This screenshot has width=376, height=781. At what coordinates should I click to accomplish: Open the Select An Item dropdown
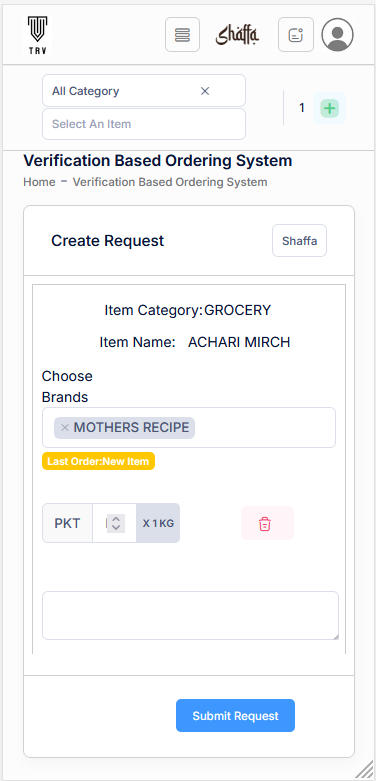click(x=144, y=124)
